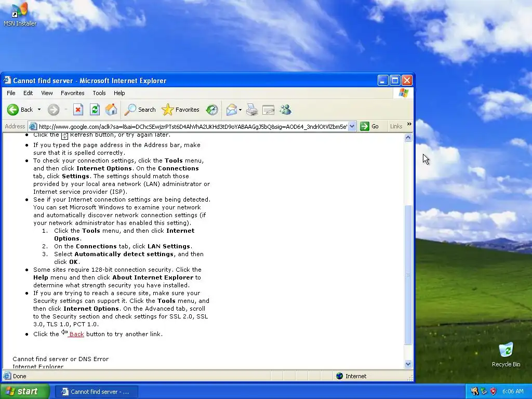532x399 pixels.
Task: Expand the Address bar dropdown list
Action: tap(352, 127)
